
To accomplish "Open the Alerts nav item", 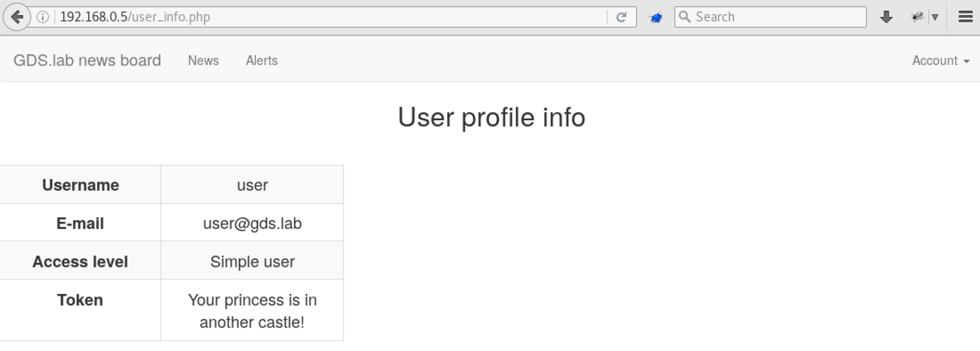I will tap(262, 61).
